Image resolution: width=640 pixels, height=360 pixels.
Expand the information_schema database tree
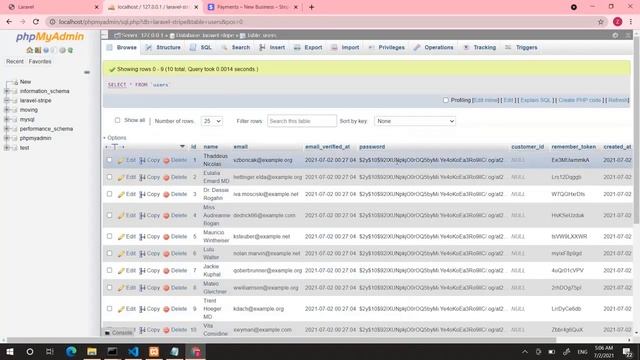pyautogui.click(x=7, y=91)
